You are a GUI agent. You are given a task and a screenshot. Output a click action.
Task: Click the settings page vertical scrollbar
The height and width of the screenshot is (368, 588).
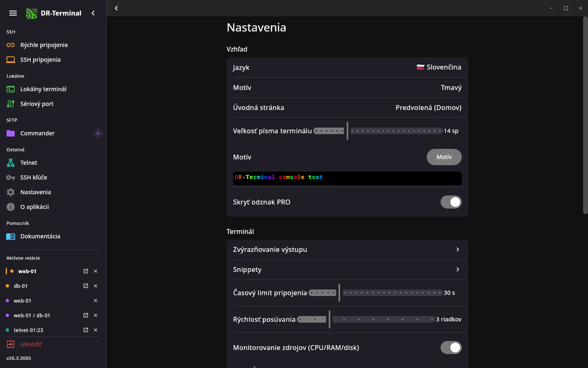click(x=585, y=115)
